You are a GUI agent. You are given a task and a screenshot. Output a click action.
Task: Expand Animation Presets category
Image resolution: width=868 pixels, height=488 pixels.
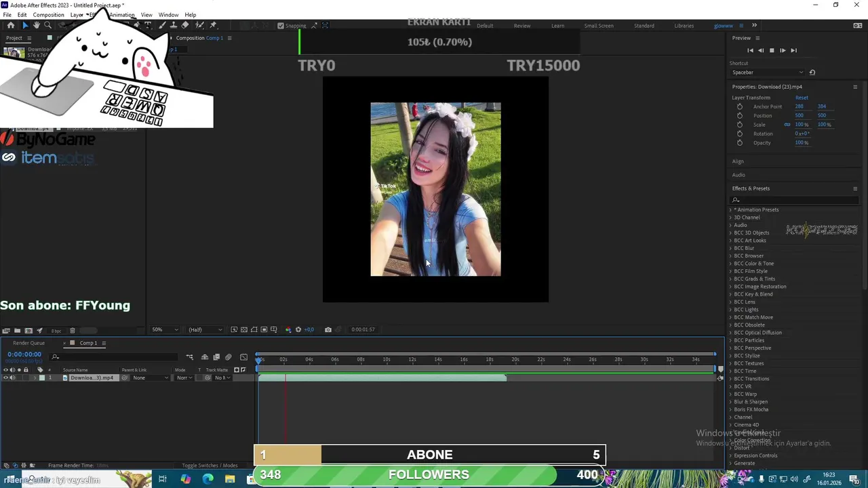731,210
